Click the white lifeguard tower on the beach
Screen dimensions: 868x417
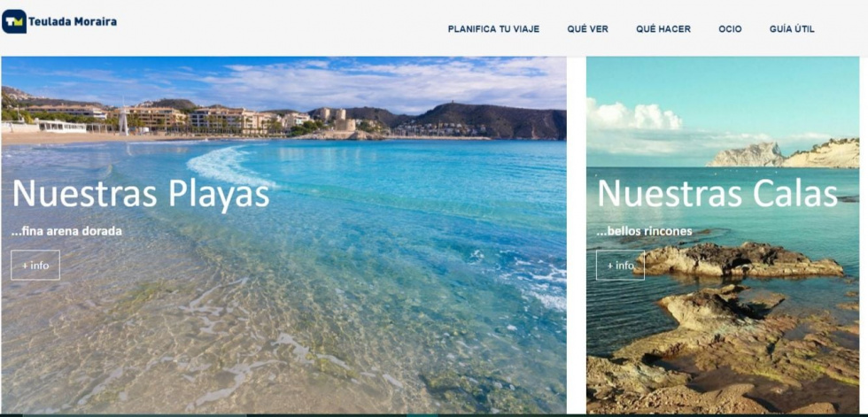click(x=123, y=122)
